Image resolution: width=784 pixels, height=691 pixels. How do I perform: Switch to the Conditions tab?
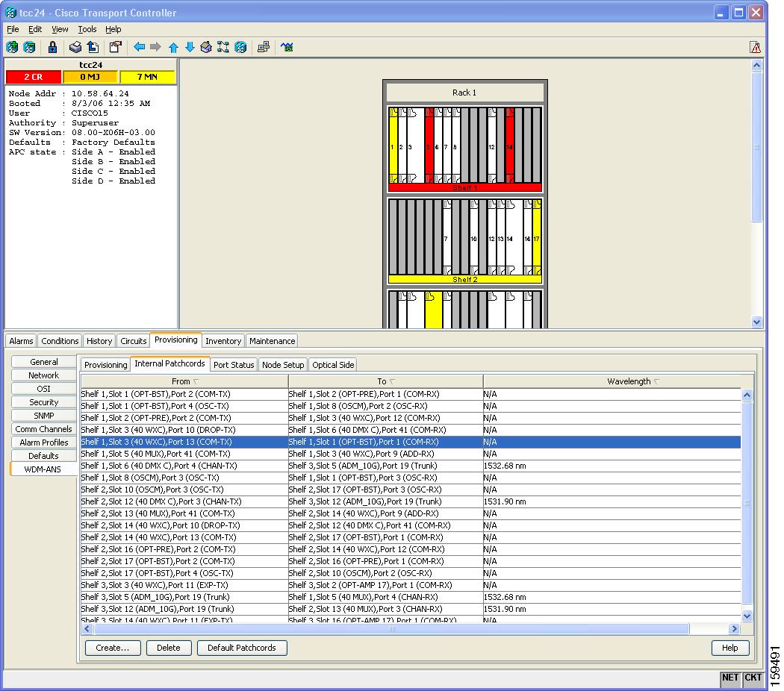pos(60,341)
